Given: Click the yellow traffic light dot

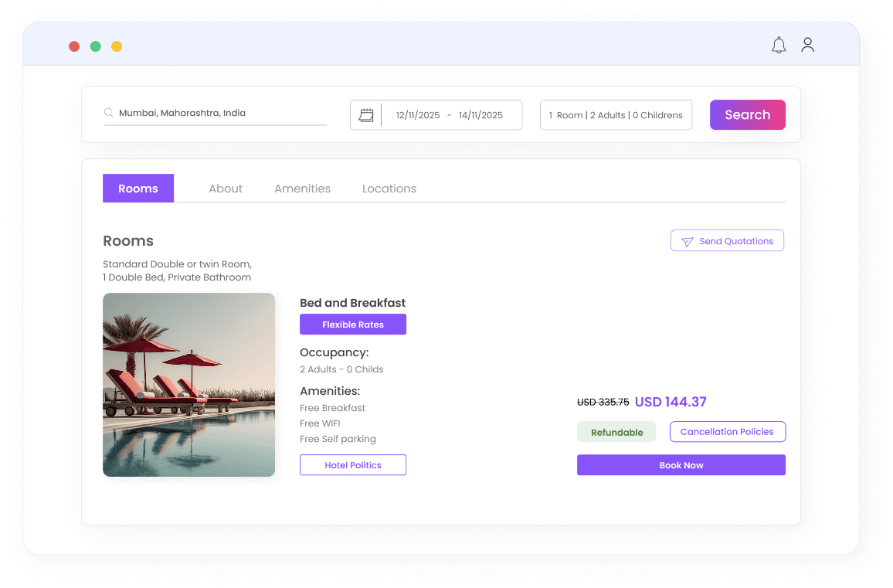Looking at the screenshot, I should 117,46.
